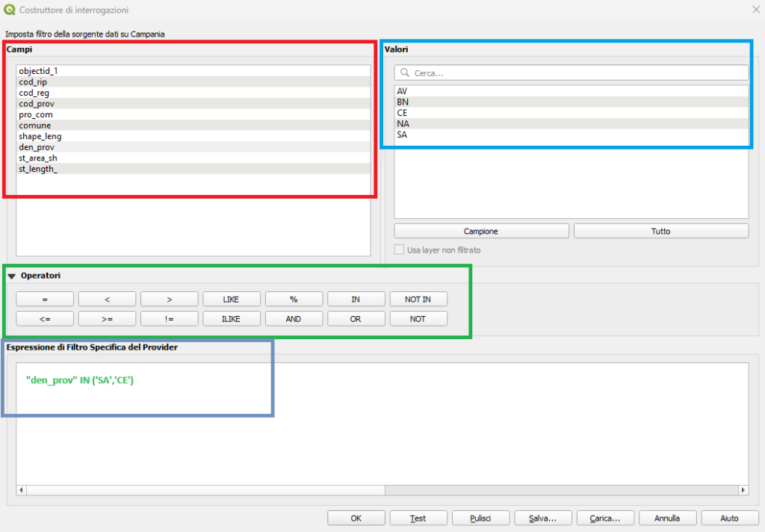Viewport: 765px width, 532px height.
Task: Select the objectid_1 field
Action: [193, 71]
